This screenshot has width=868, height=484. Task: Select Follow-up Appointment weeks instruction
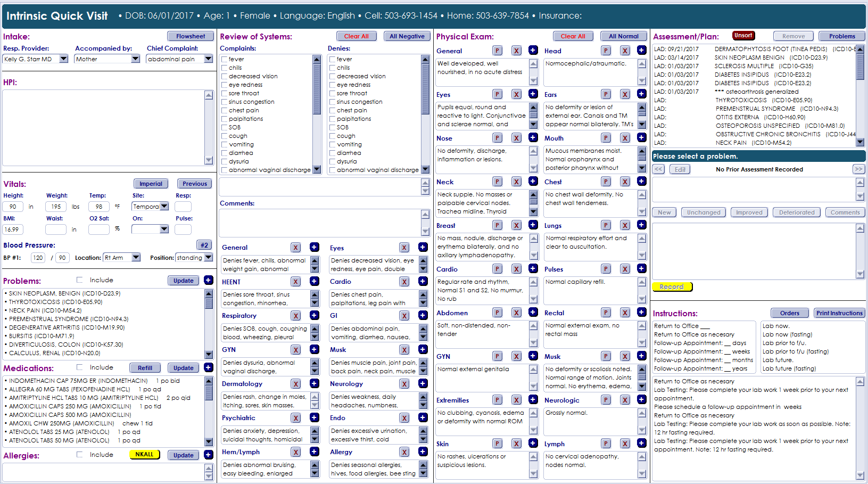(x=701, y=351)
